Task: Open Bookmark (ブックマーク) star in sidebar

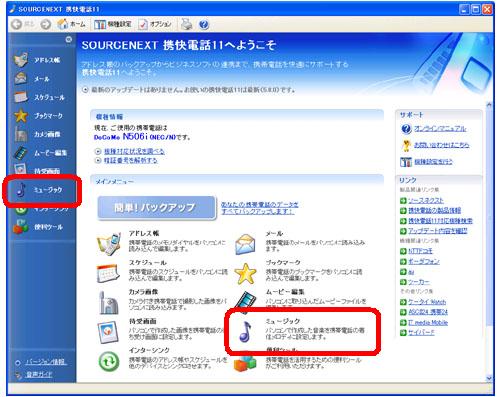Action: pos(38,116)
